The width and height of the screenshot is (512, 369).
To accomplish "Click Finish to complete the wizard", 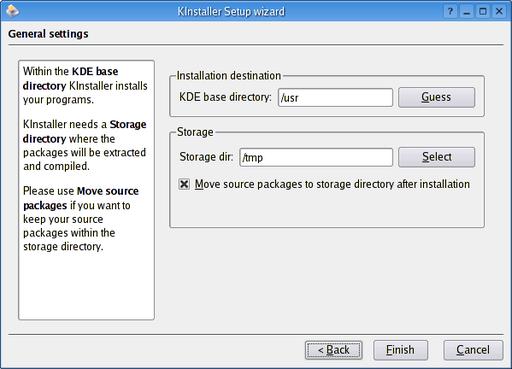I will [x=400, y=350].
